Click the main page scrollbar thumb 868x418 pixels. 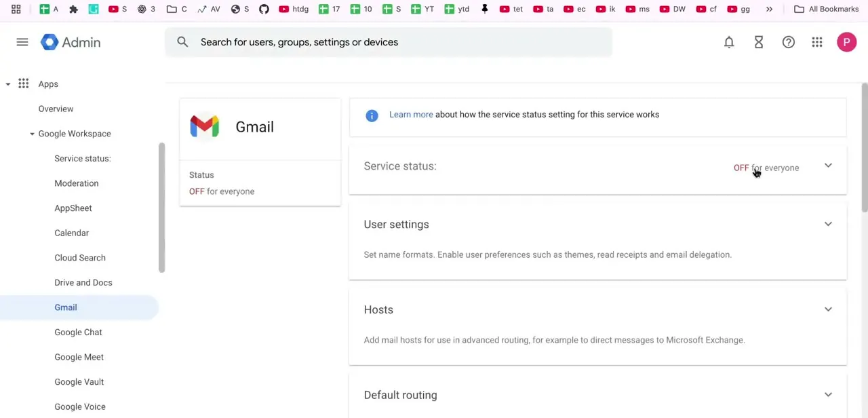[x=864, y=148]
